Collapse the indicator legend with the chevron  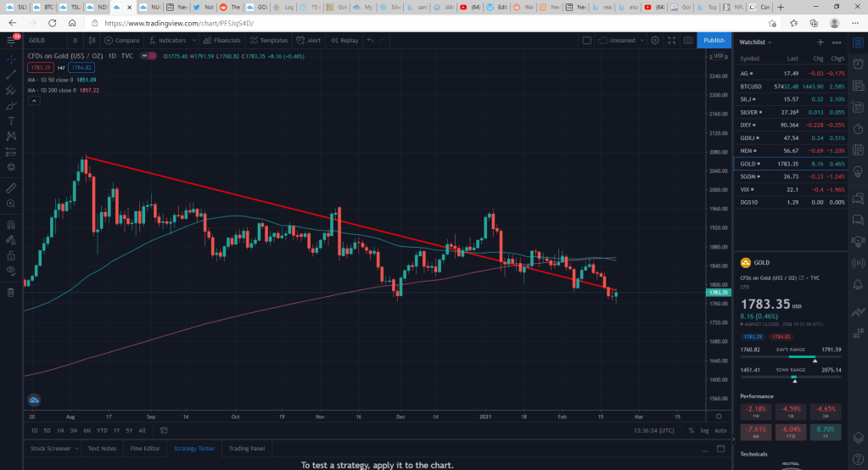(x=35, y=100)
